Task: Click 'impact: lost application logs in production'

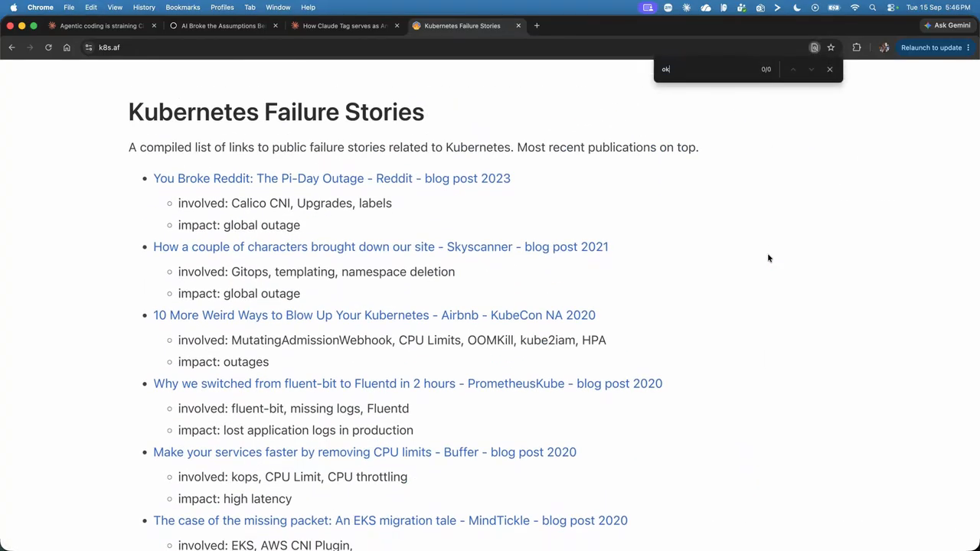Action: pos(296,430)
